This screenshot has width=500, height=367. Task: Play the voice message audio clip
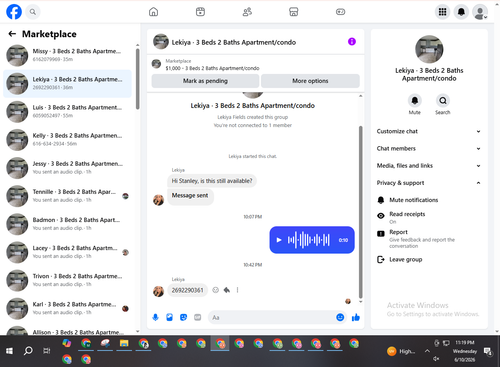279,240
